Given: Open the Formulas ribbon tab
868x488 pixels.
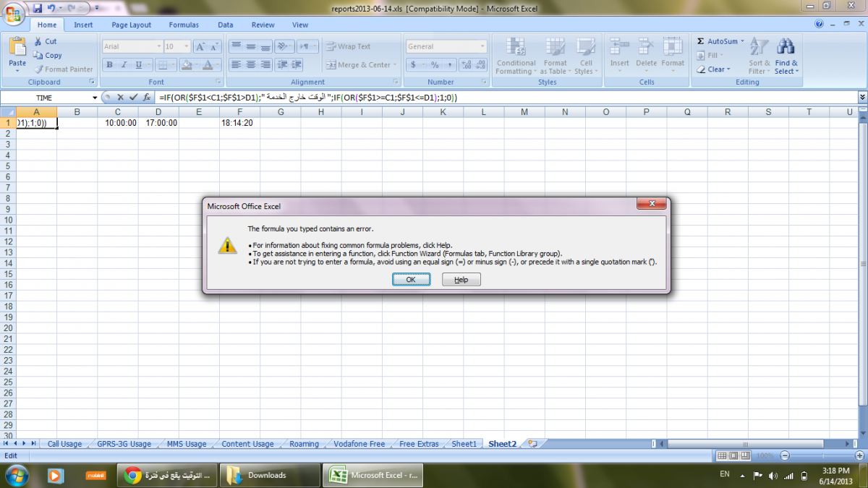Looking at the screenshot, I should coord(184,25).
